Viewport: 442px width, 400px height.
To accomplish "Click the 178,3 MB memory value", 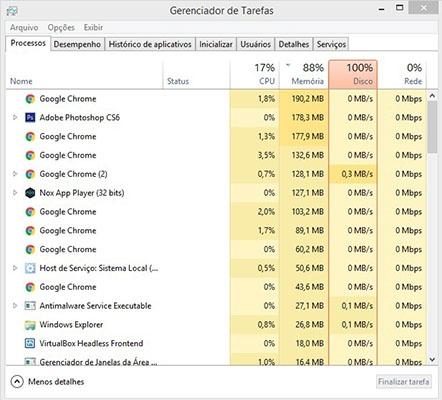I will pos(308,117).
